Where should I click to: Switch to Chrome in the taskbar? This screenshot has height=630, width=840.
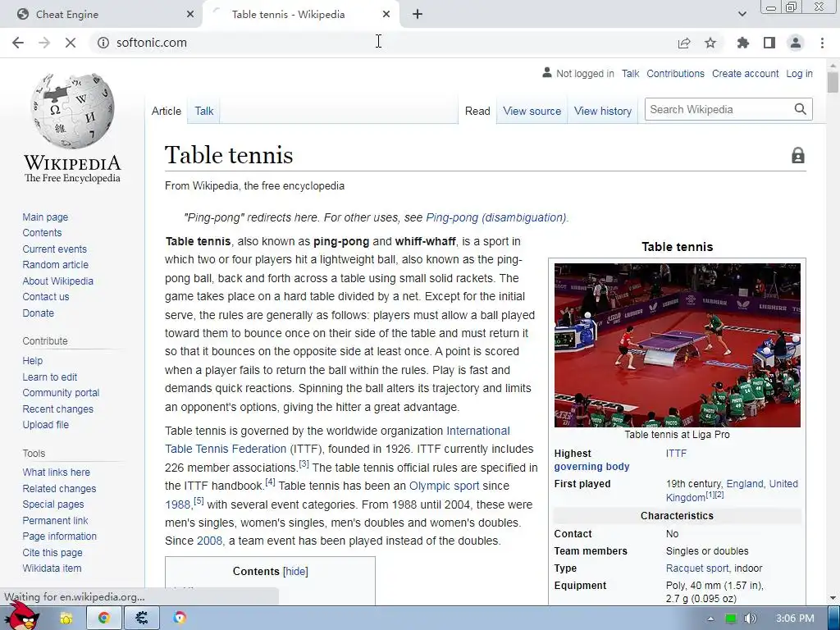coord(104,619)
